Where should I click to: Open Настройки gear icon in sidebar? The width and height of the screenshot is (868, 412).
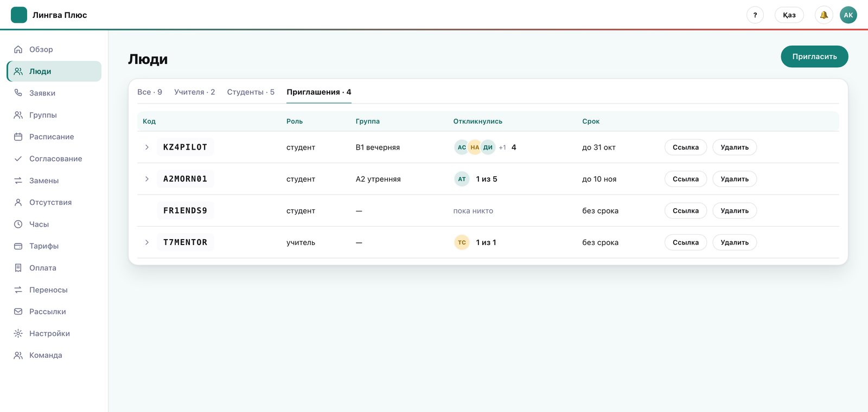pos(18,333)
